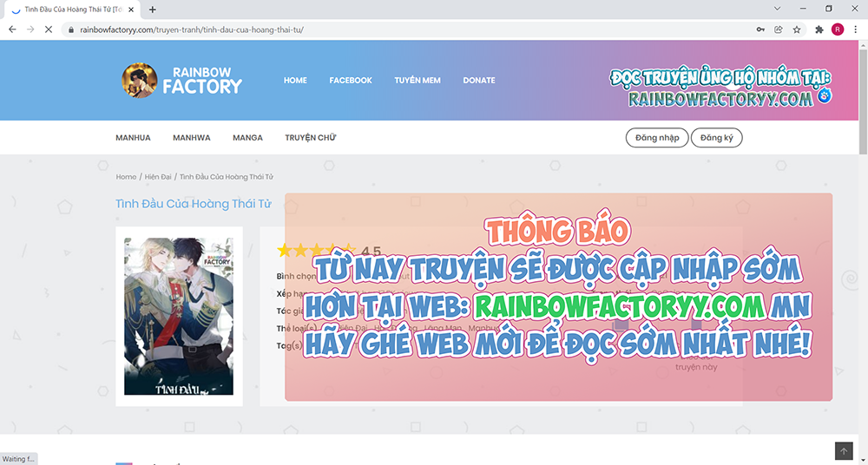
Task: Open the MANHWA menu item
Action: pyautogui.click(x=191, y=138)
